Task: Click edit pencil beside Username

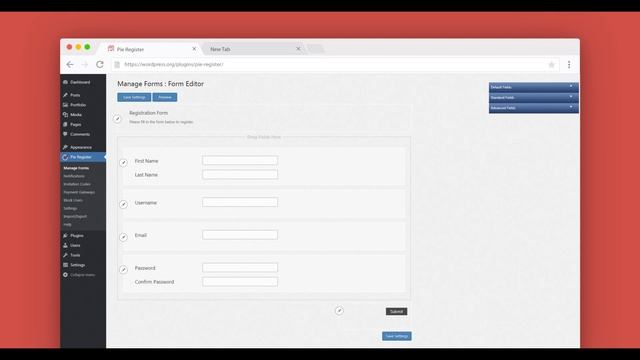Action: point(123,204)
